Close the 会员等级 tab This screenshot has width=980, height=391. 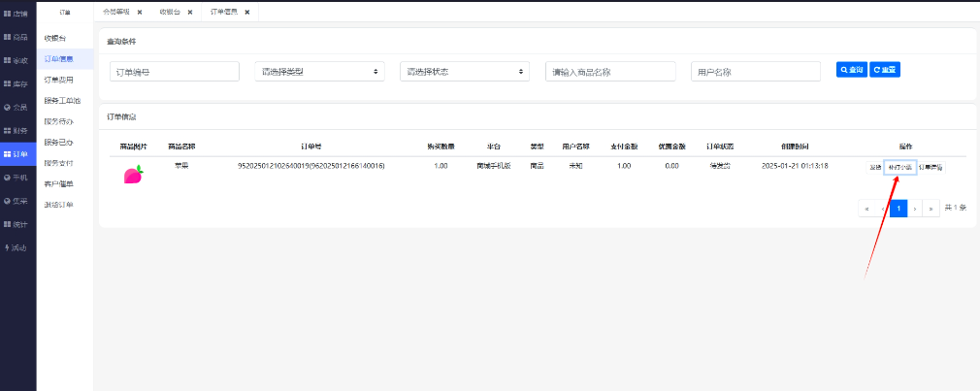[x=140, y=12]
